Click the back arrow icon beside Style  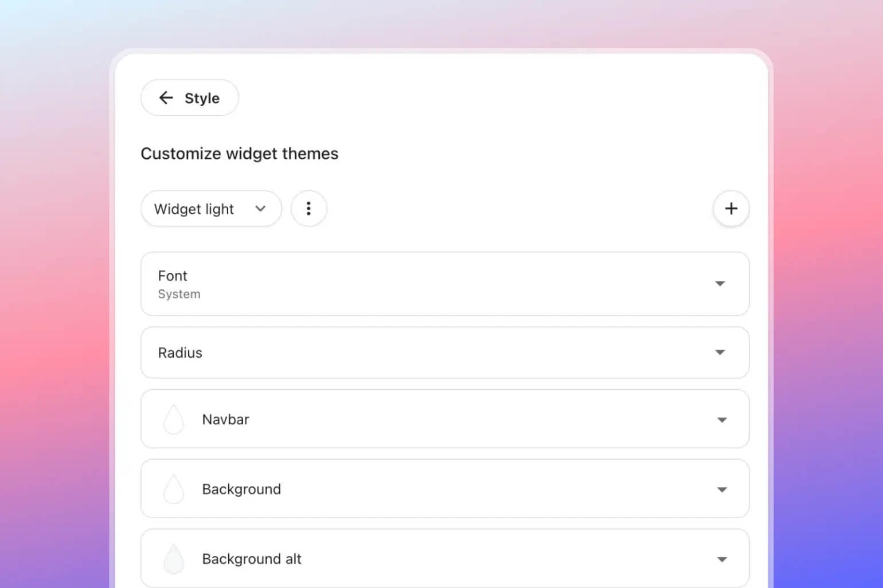click(x=166, y=98)
